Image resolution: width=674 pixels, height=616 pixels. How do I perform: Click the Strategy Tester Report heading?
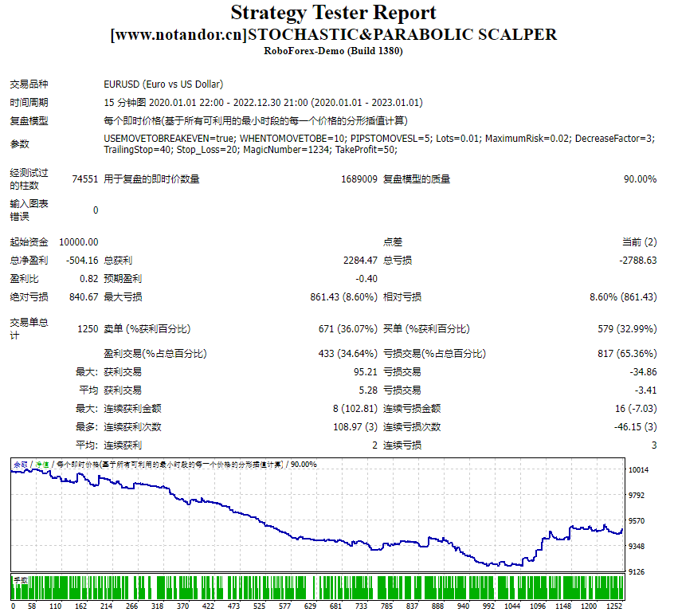pos(337,13)
